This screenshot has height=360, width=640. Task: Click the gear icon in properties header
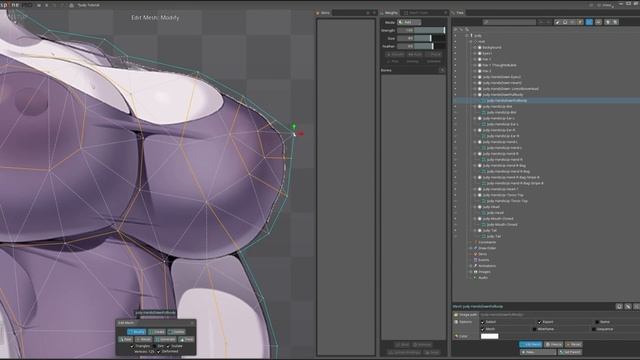click(x=619, y=307)
